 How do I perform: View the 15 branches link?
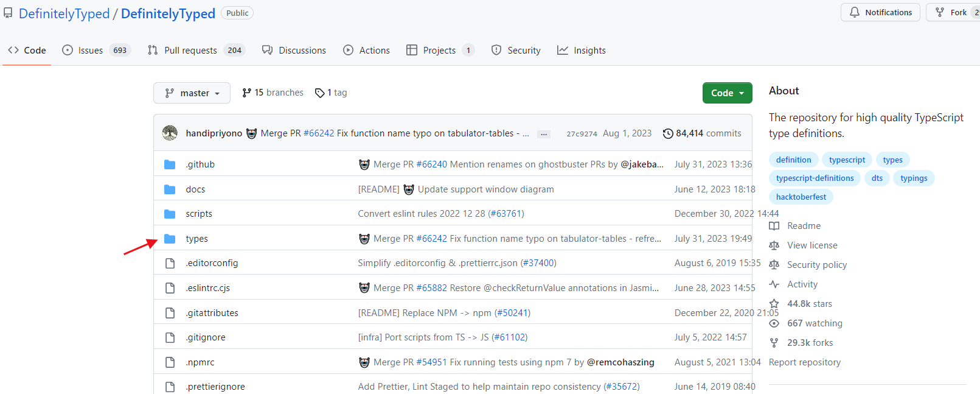[x=273, y=93]
